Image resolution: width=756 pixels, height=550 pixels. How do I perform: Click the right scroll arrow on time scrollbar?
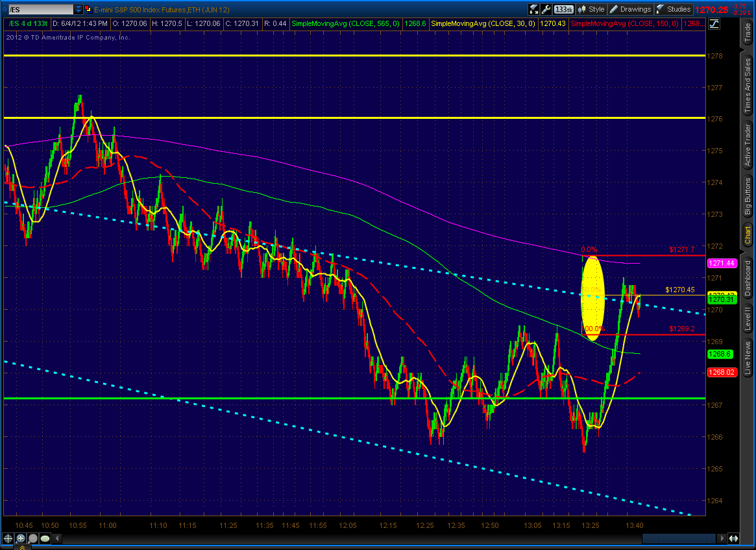click(x=722, y=538)
